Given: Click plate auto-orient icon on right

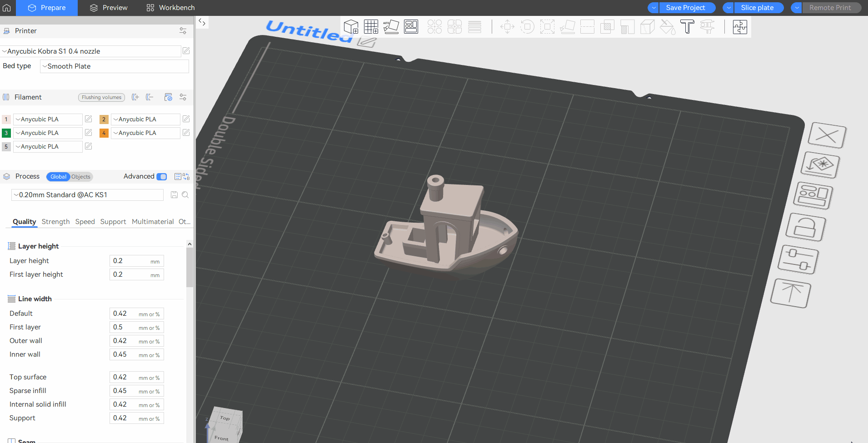Looking at the screenshot, I should (x=820, y=165).
